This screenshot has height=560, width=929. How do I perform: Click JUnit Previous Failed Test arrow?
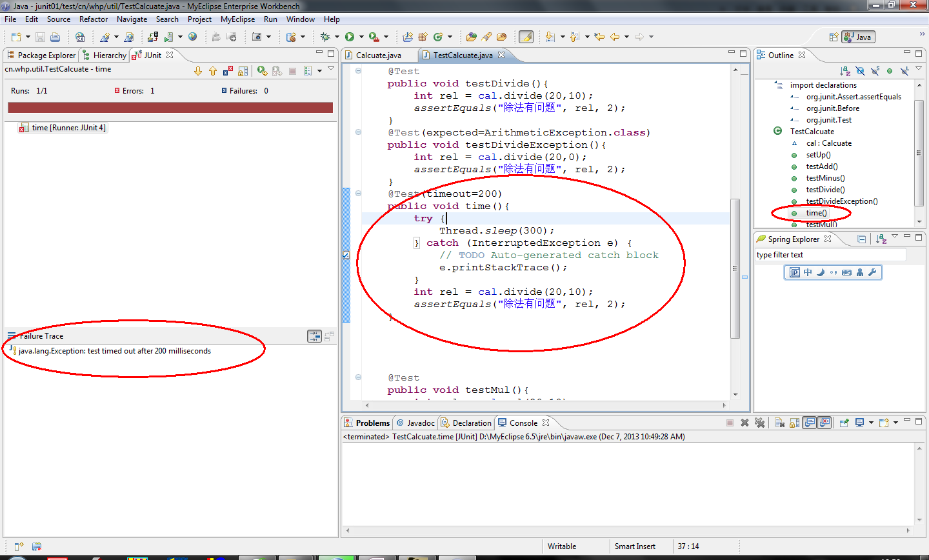[x=213, y=71]
